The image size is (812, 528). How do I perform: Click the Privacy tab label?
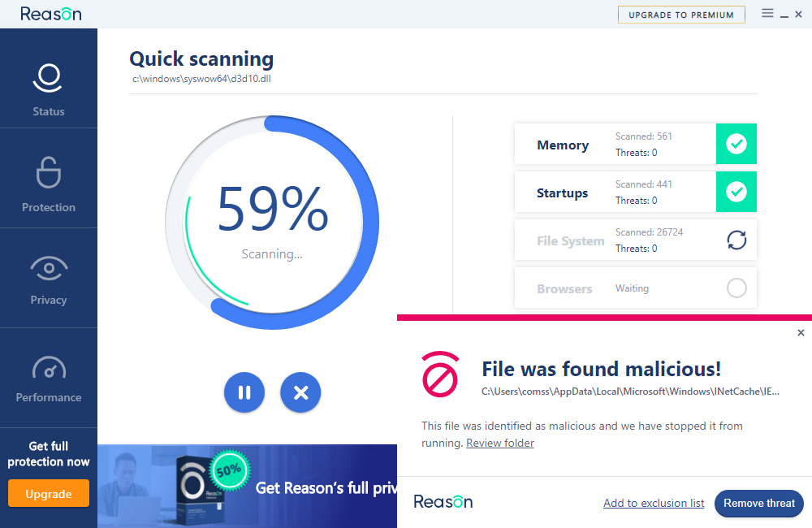(x=49, y=300)
